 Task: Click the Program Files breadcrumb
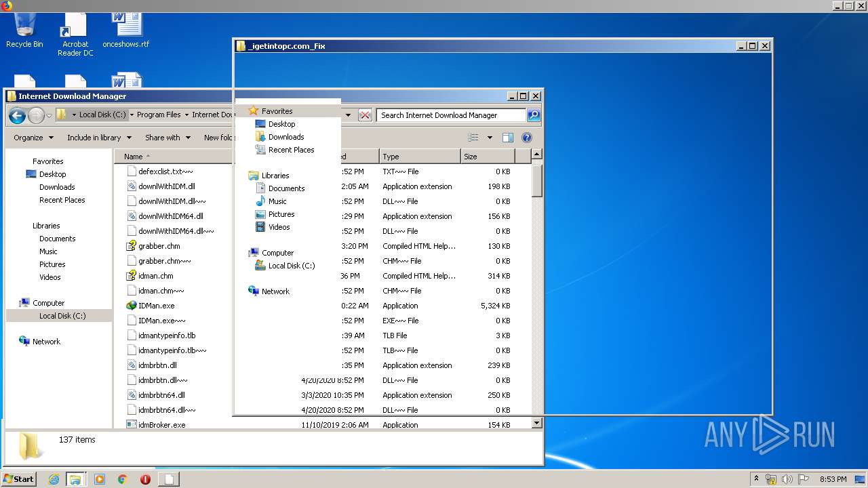pyautogui.click(x=159, y=115)
